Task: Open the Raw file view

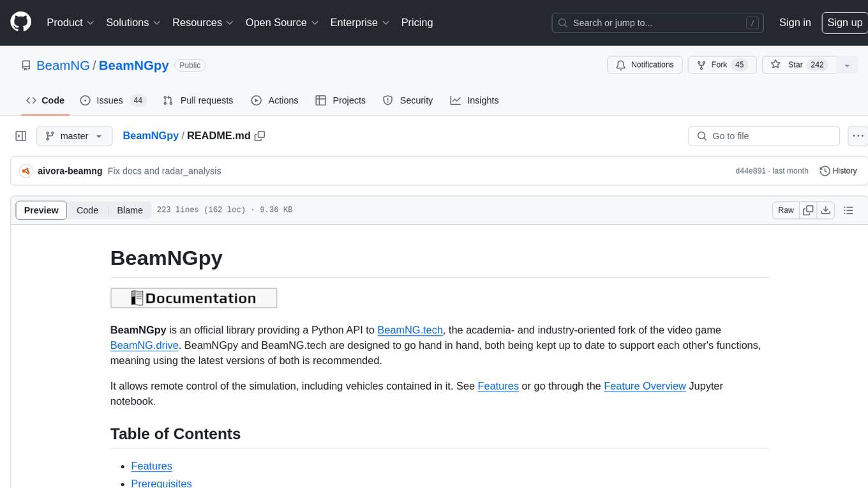Action: point(786,210)
